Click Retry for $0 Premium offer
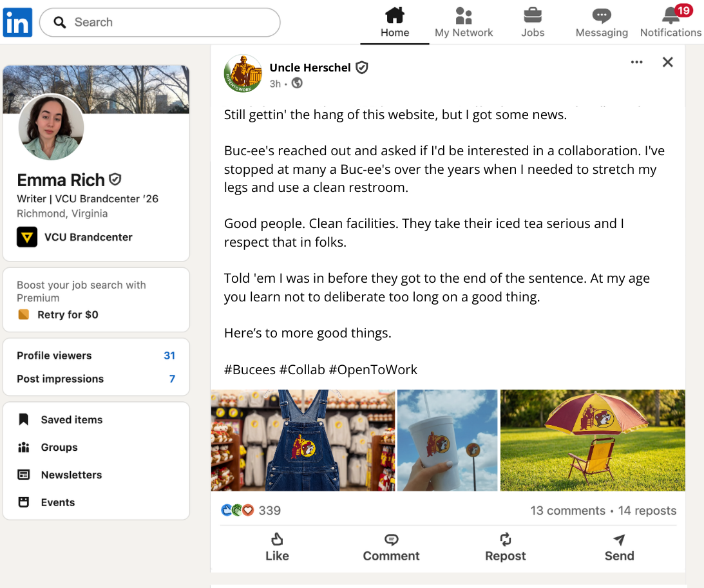704x588 pixels. [x=68, y=315]
